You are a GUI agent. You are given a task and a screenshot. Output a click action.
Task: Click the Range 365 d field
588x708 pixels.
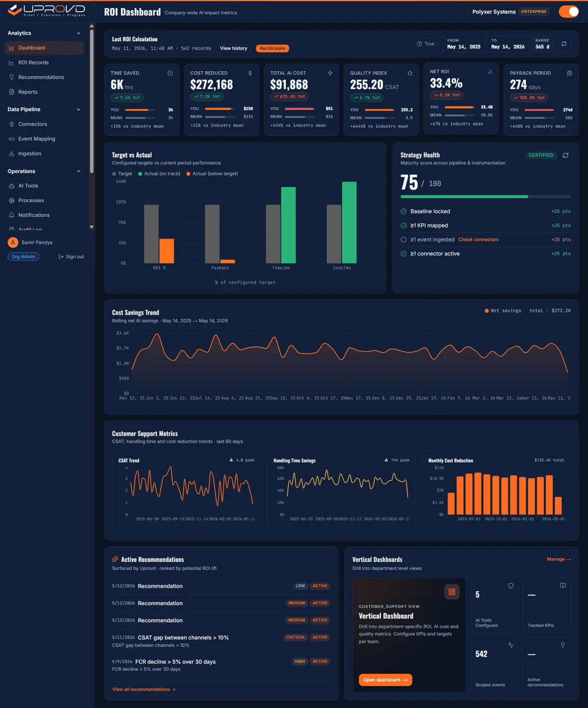point(542,44)
